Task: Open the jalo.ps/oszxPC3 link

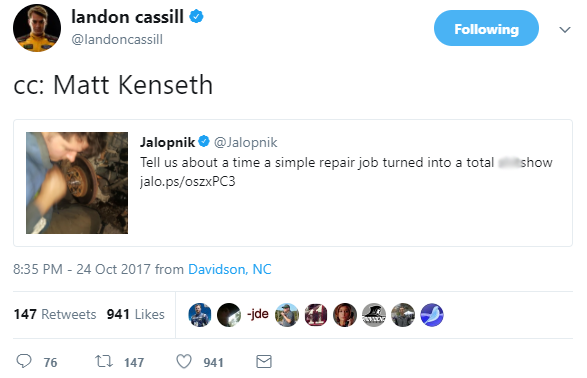Action: click(x=188, y=181)
